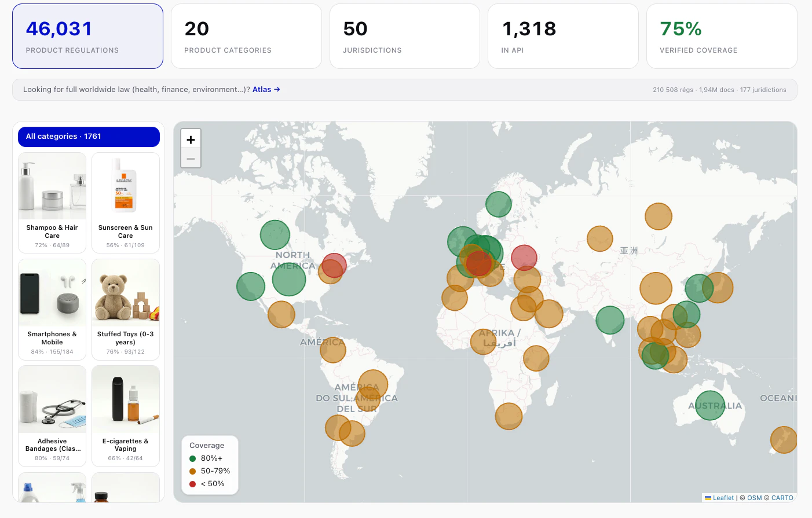This screenshot has width=812, height=518.
Task: Click the green marker over India
Action: pos(610,320)
